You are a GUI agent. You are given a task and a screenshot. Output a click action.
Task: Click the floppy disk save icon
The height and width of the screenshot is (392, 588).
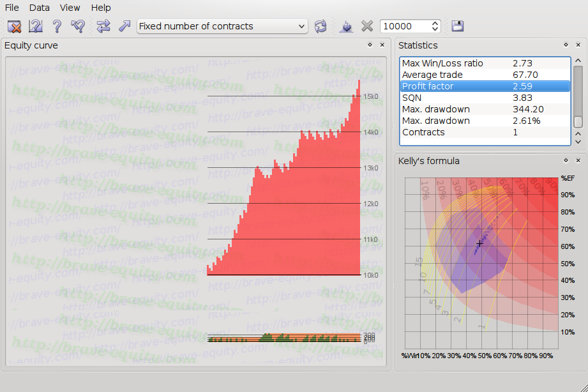pos(457,26)
